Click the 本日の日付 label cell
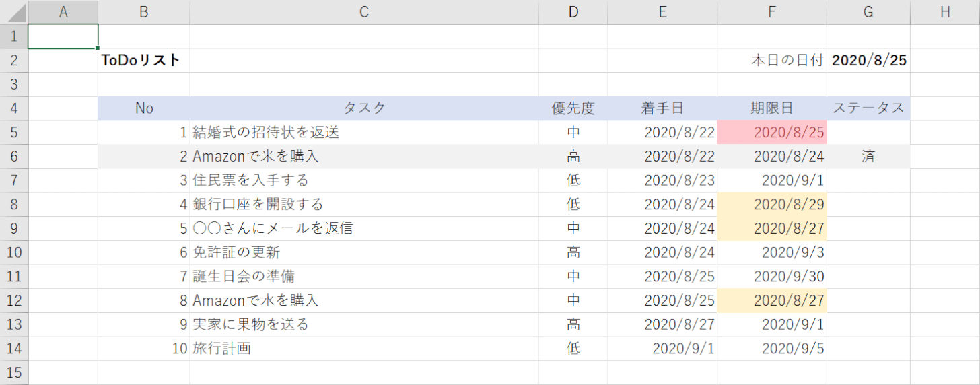 (x=772, y=61)
